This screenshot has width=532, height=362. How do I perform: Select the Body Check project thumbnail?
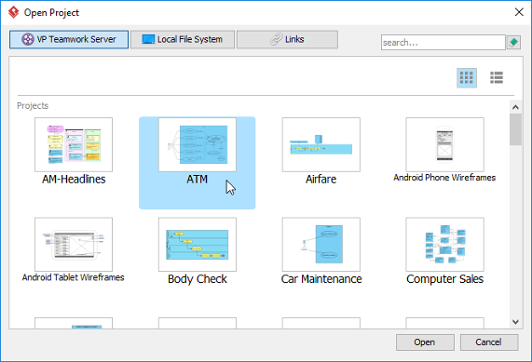pyautogui.click(x=197, y=244)
